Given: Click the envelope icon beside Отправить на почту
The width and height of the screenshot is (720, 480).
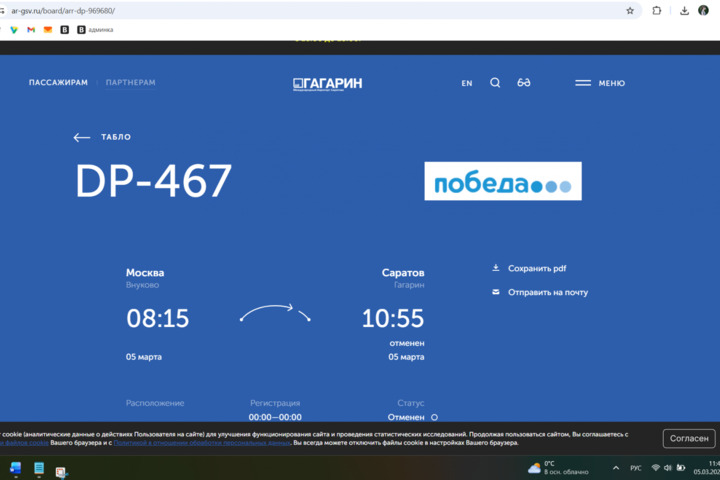Looking at the screenshot, I should point(496,292).
